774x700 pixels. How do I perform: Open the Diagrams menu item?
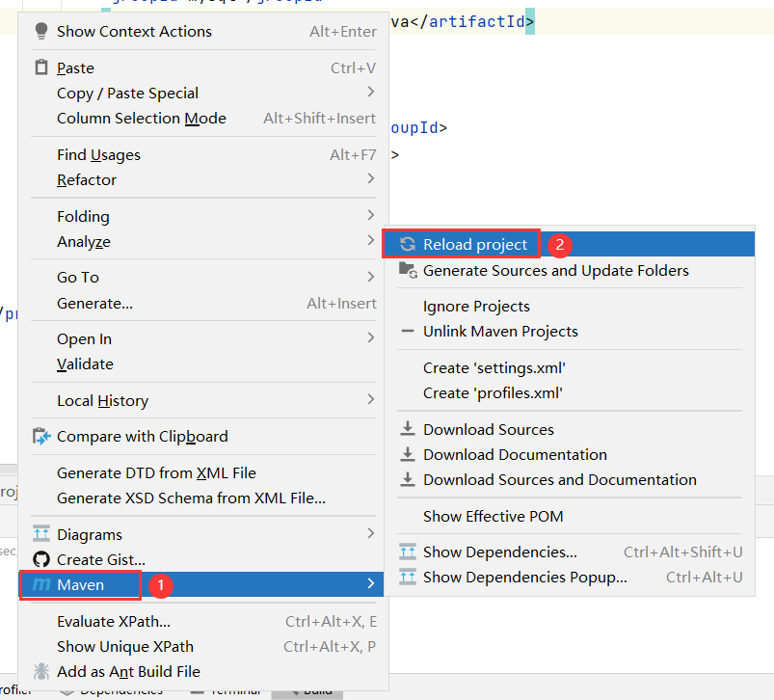tap(203, 534)
